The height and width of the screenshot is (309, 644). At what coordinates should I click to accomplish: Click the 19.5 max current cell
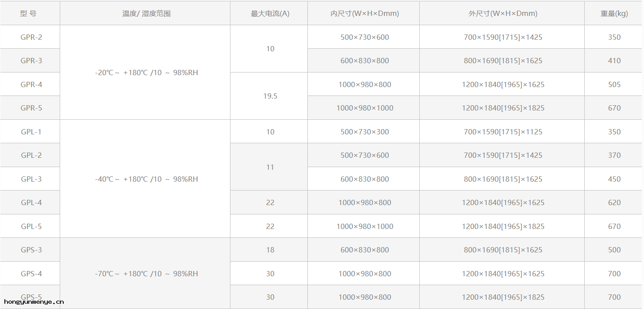270,96
